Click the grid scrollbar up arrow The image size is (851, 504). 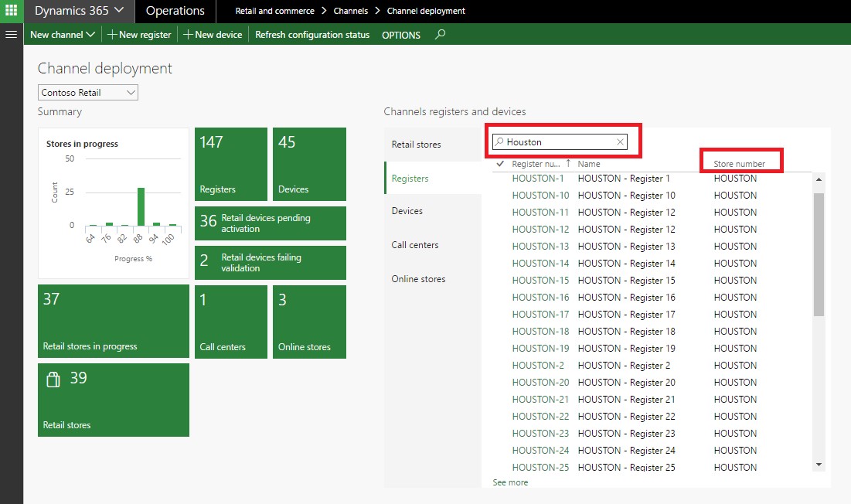[819, 179]
